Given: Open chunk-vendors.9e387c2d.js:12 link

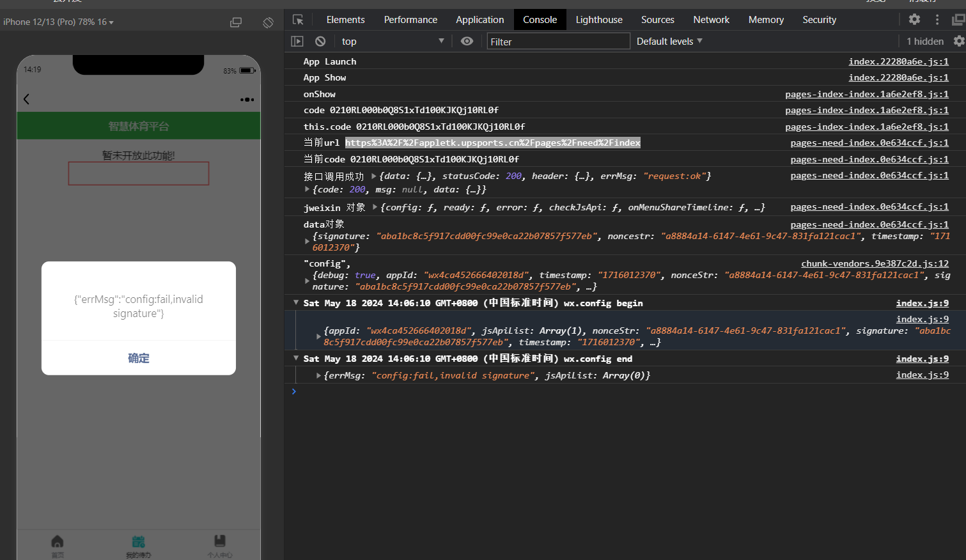Looking at the screenshot, I should tap(875, 263).
